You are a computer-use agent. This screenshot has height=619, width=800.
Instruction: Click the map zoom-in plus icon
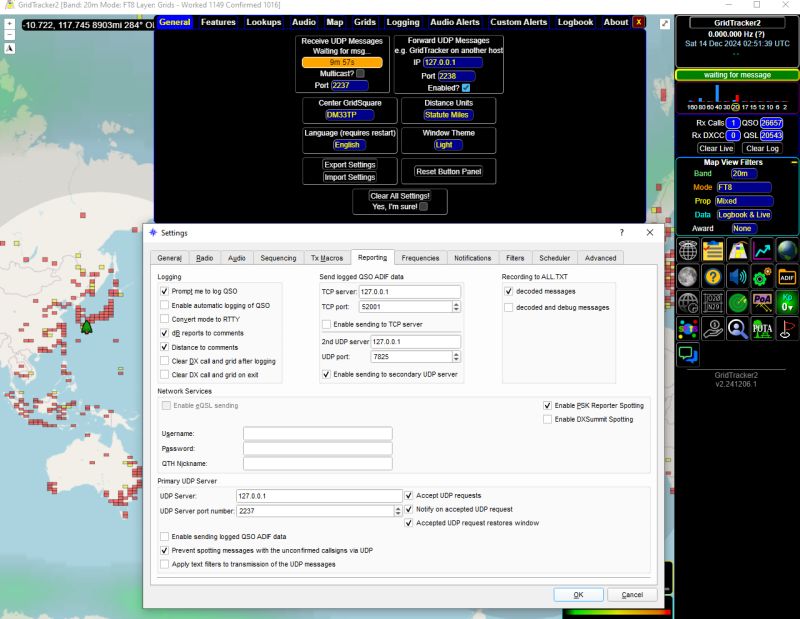(x=9, y=24)
